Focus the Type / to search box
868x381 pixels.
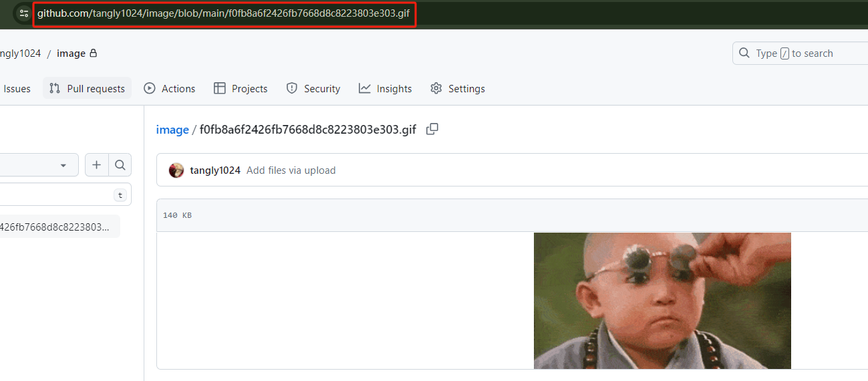[801, 53]
